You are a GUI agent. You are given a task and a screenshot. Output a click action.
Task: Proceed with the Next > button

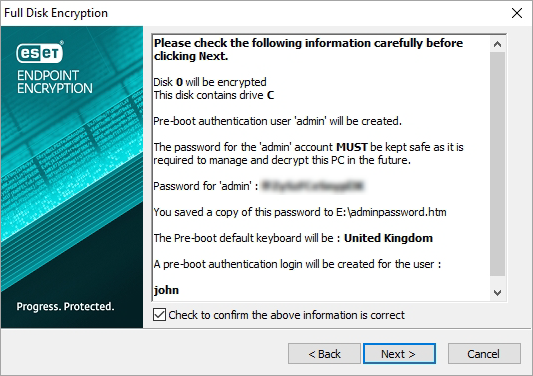[399, 354]
